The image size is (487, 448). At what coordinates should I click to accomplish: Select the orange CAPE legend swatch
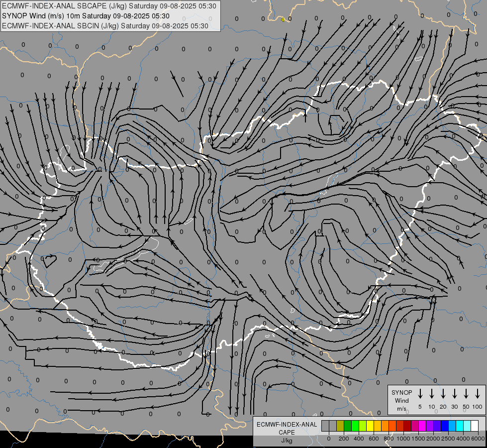click(386, 426)
